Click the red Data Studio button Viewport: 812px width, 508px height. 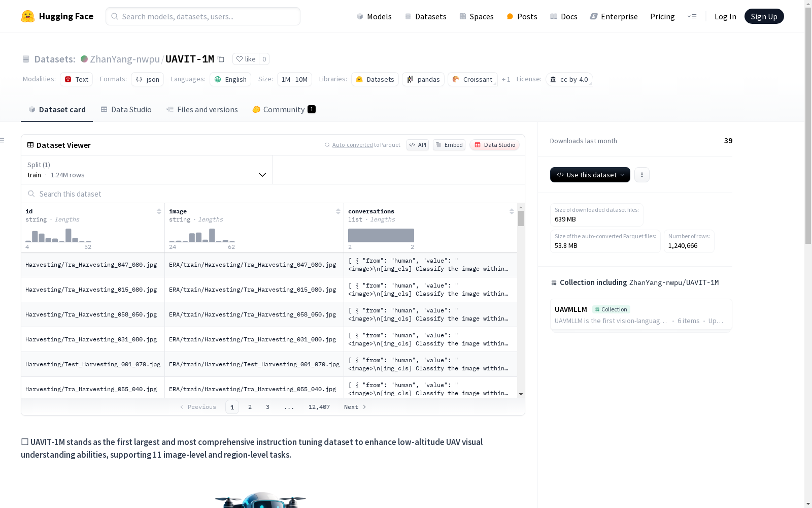494,145
